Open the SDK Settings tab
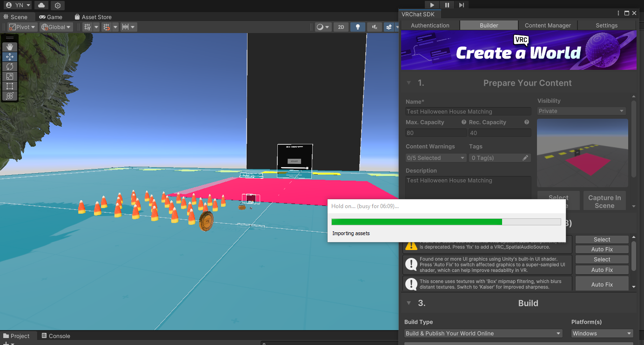 coord(607,25)
